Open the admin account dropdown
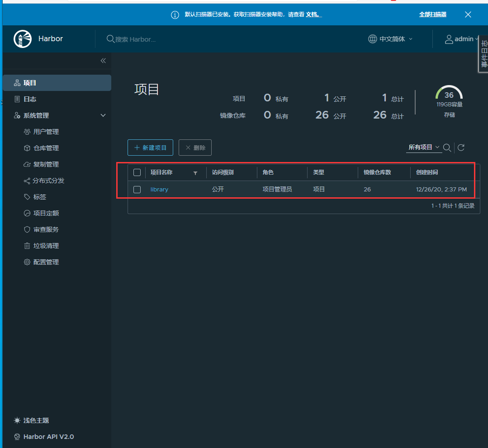This screenshot has width=488, height=448. pos(461,39)
